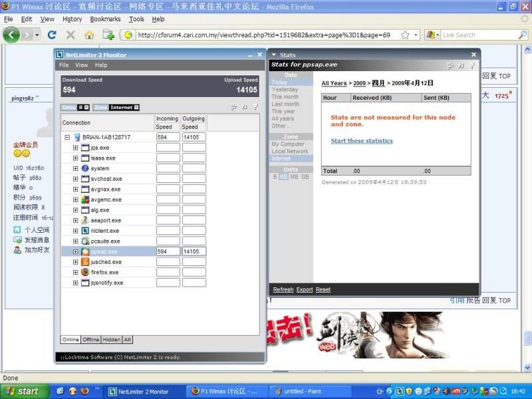The width and height of the screenshot is (532, 399).
Task: Click the seaport.exe process icon
Action: 85,220
